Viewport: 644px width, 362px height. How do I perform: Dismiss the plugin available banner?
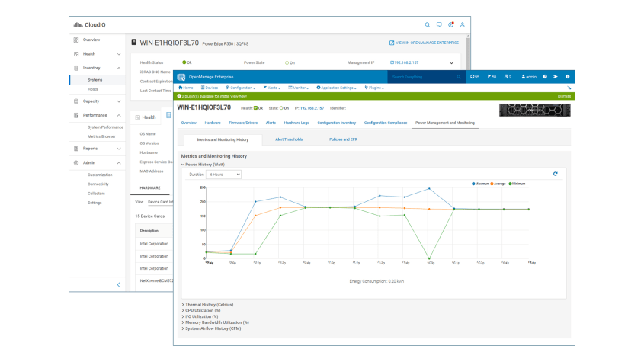tap(564, 96)
